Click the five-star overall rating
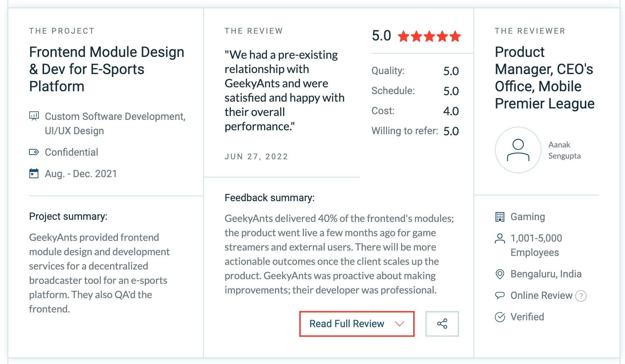Image resolution: width=625 pixels, height=364 pixels. 429,36
